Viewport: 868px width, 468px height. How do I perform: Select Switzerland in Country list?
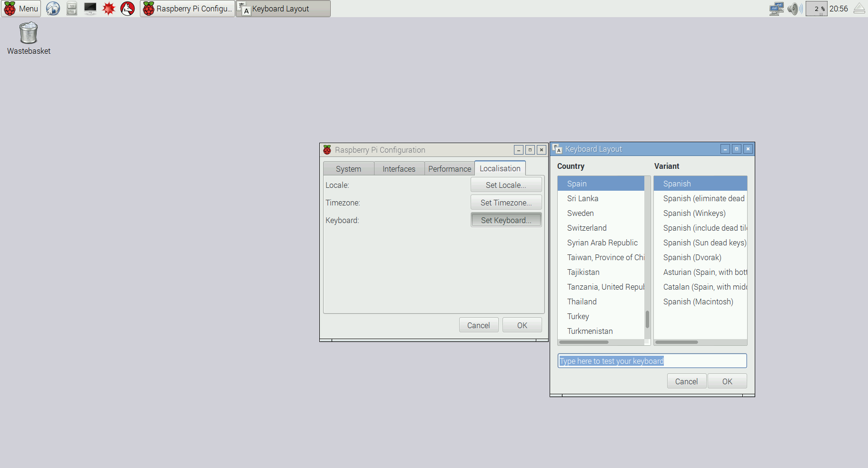click(x=601, y=228)
